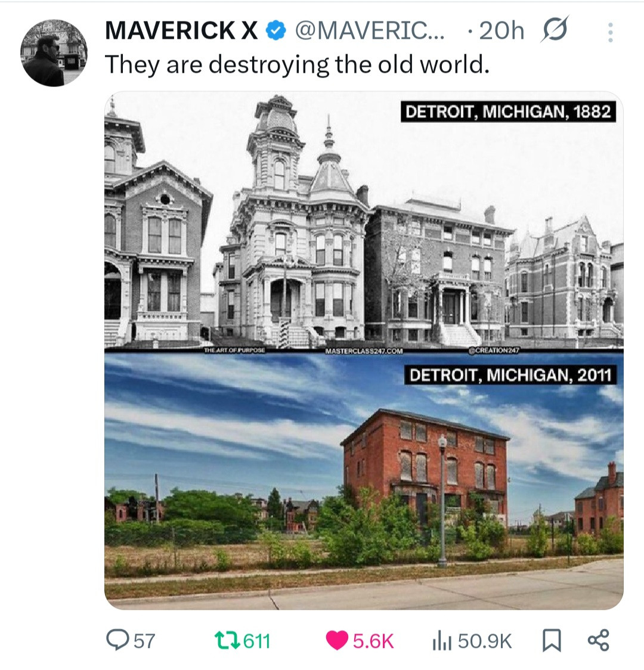Open MAVERICK X profile avatar

pyautogui.click(x=54, y=53)
